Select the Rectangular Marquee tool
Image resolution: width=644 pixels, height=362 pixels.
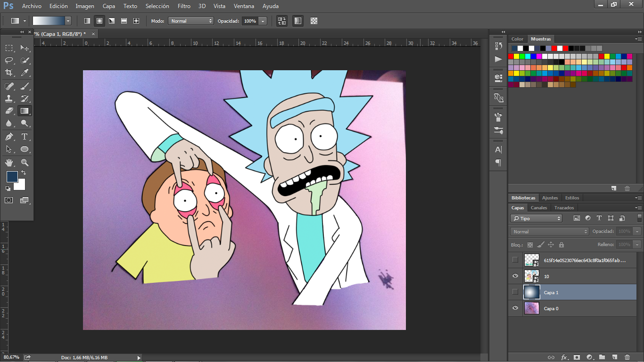[9, 48]
